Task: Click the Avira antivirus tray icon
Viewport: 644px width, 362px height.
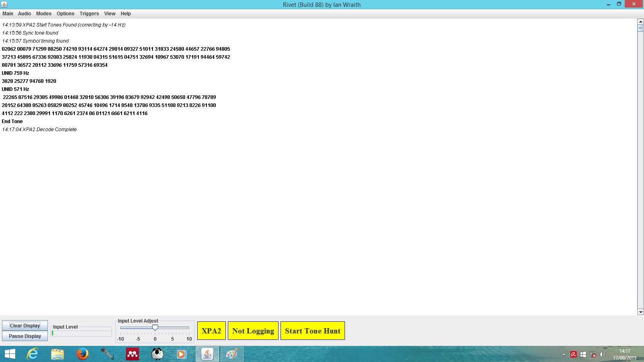Action: tap(574, 354)
